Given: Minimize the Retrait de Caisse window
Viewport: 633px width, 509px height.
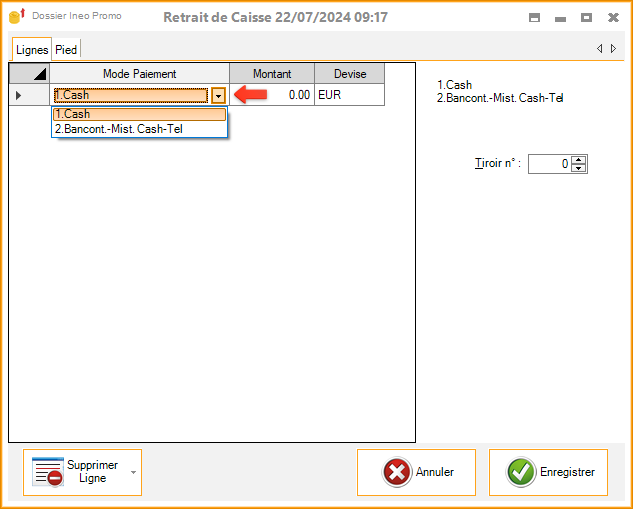Looking at the screenshot, I should [x=560, y=19].
